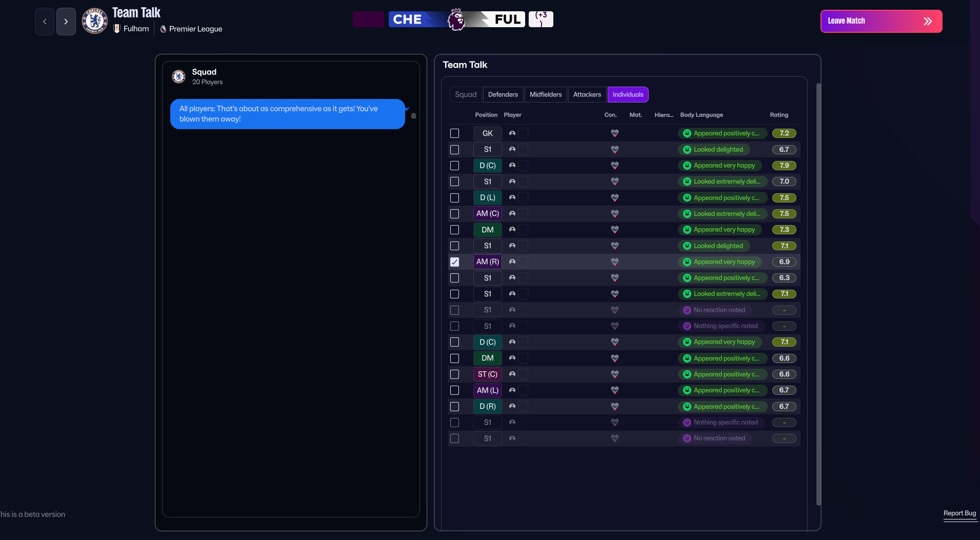Open the Report Bug link

click(959, 513)
